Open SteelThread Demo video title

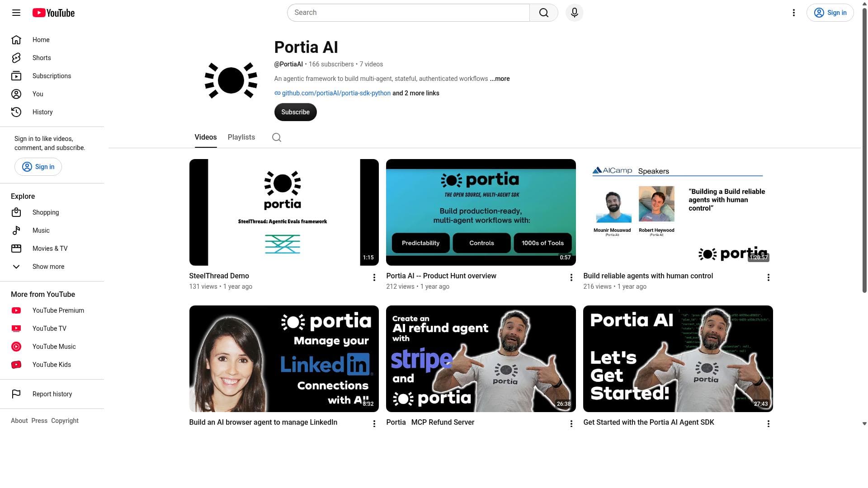219,276
